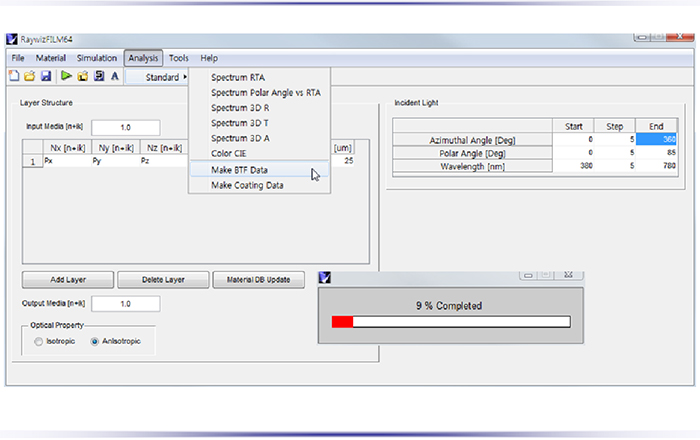The width and height of the screenshot is (700, 440).
Task: Select the Isotropic optical property
Action: 39,341
